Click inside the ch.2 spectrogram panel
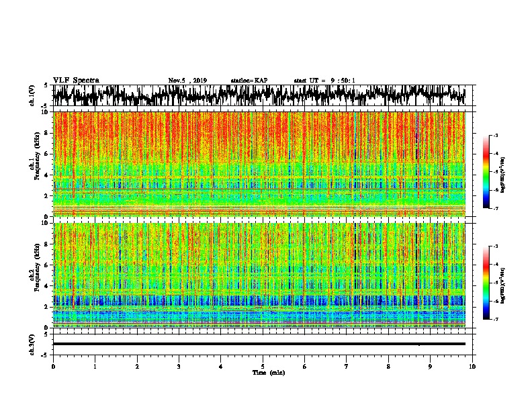The width and height of the screenshot is (532, 411). click(259, 275)
